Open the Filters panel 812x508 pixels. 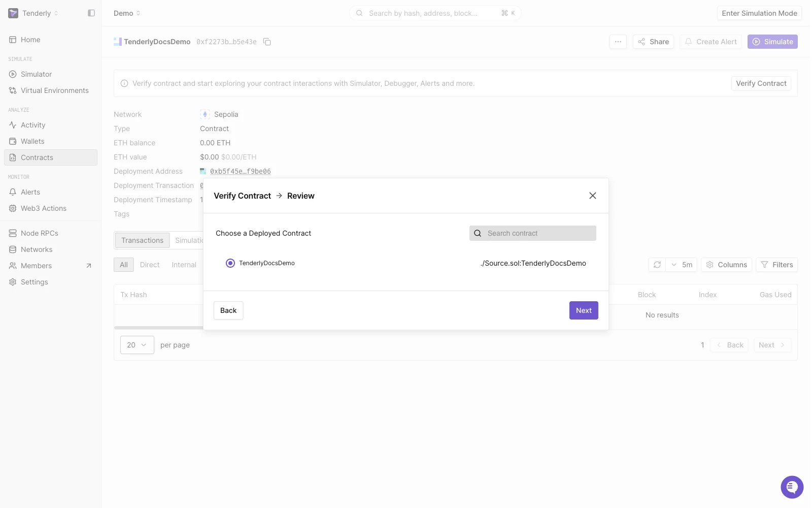pyautogui.click(x=777, y=265)
